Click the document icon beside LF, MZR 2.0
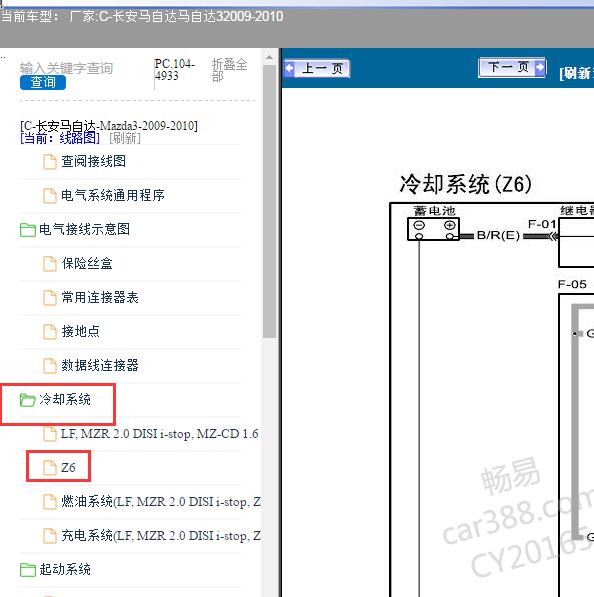 [x=50, y=434]
